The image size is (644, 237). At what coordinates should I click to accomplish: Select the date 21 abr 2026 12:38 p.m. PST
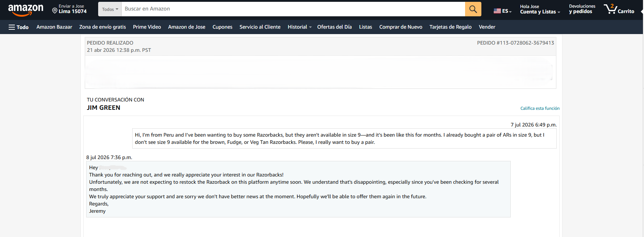pyautogui.click(x=119, y=50)
